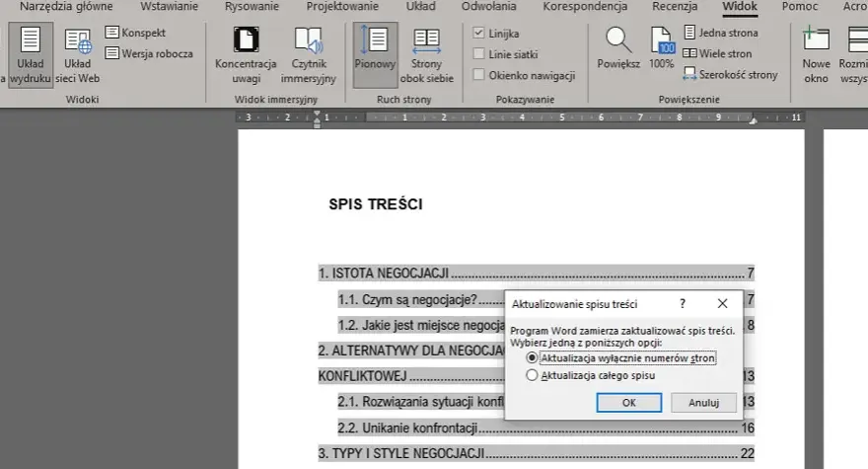Click the dialog help question mark

(683, 304)
